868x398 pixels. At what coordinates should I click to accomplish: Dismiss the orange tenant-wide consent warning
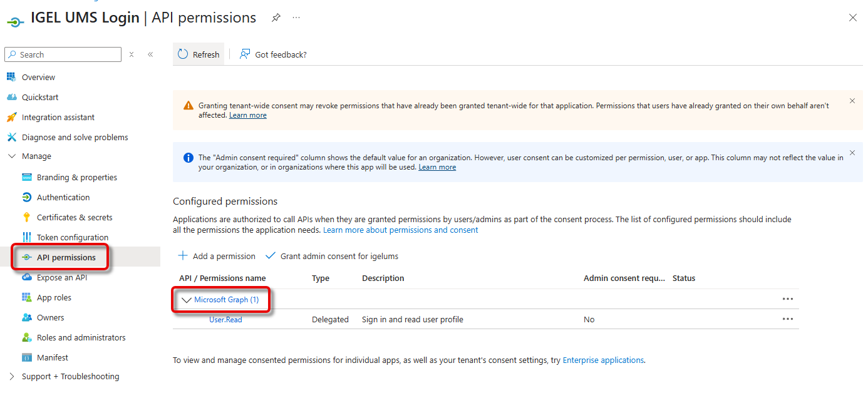point(852,101)
